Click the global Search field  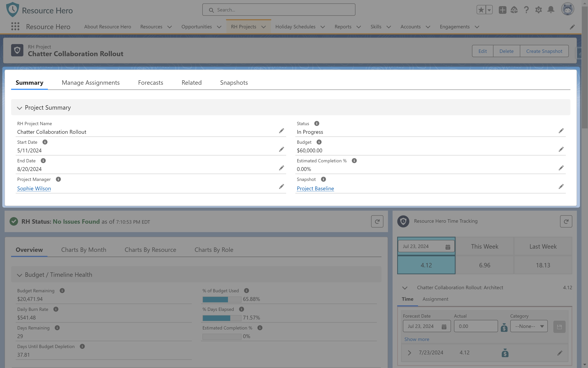pos(279,10)
